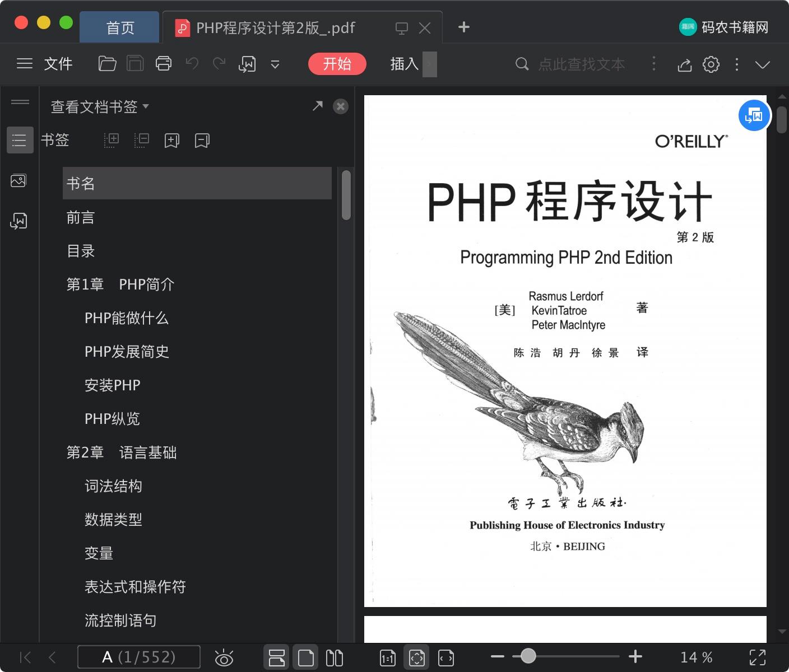The image size is (789, 672).
Task: Open the folder icon in the toolbar
Action: pos(107,64)
